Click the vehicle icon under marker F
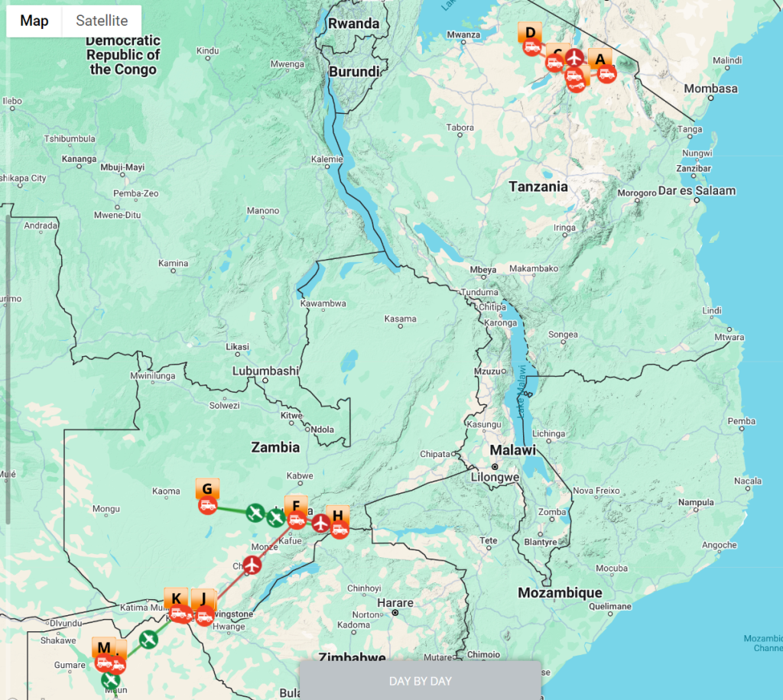This screenshot has height=700, width=783. [x=297, y=520]
